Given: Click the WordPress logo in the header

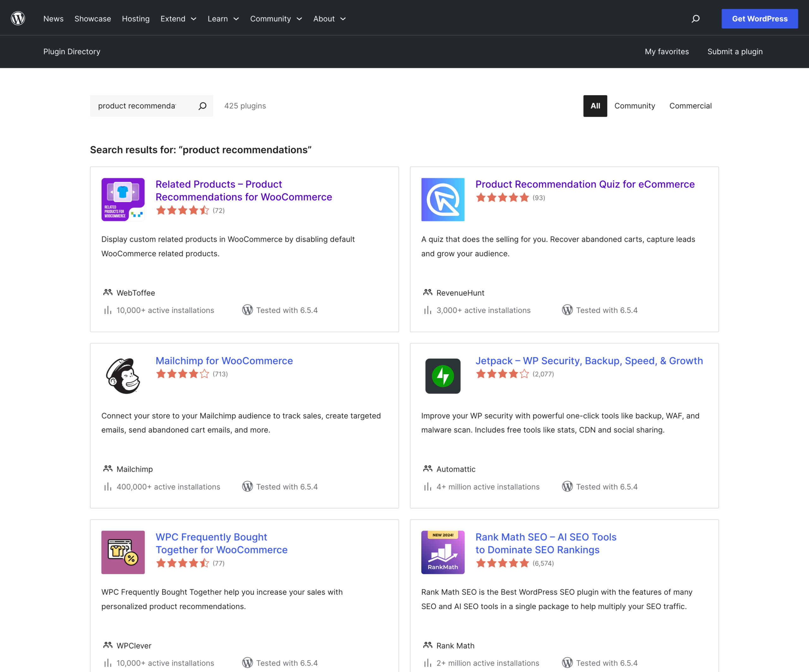Looking at the screenshot, I should (x=18, y=18).
